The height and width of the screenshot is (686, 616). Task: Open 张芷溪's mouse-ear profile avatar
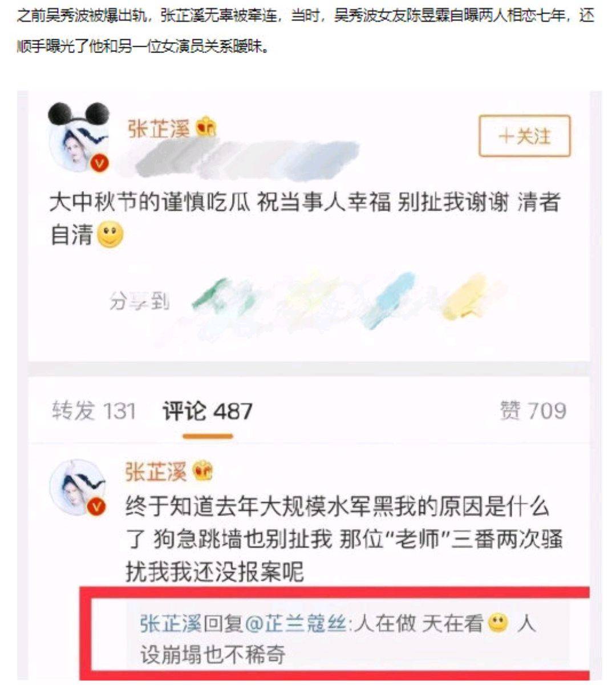pos(79,138)
